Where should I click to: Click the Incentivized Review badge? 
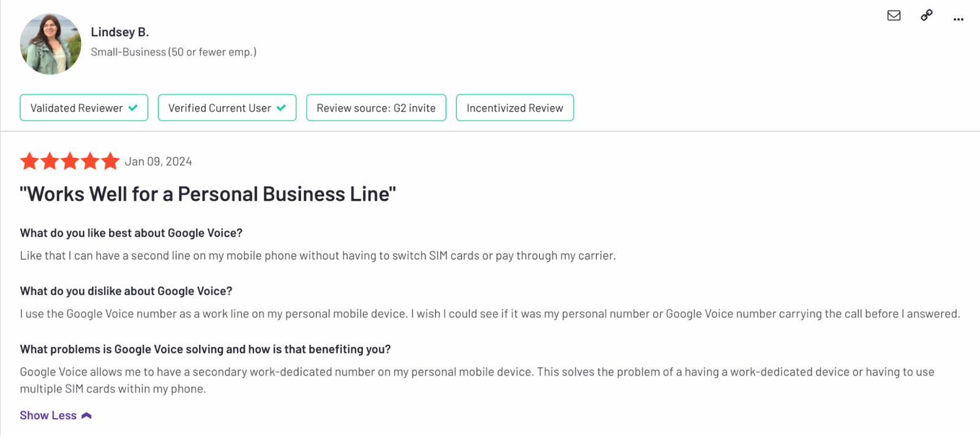[515, 108]
